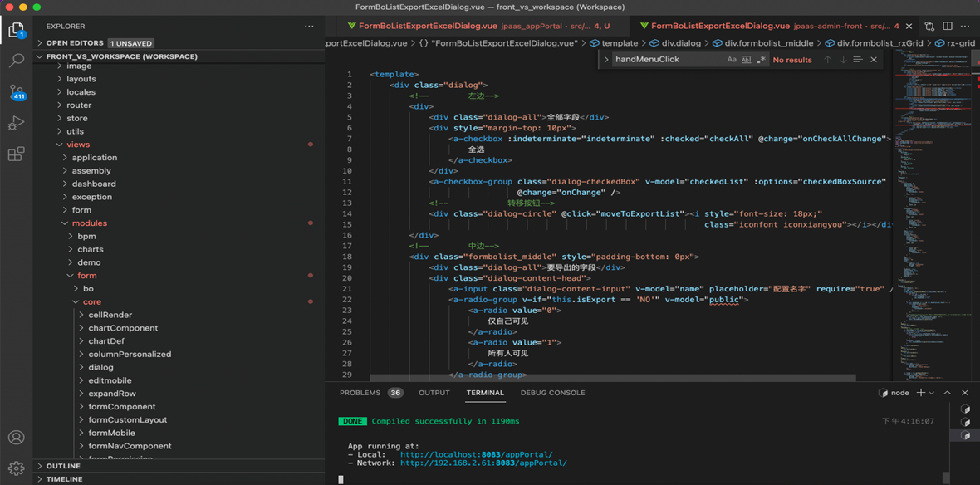Expand the replace field in the find widget
This screenshot has height=485, width=980.
click(x=605, y=59)
